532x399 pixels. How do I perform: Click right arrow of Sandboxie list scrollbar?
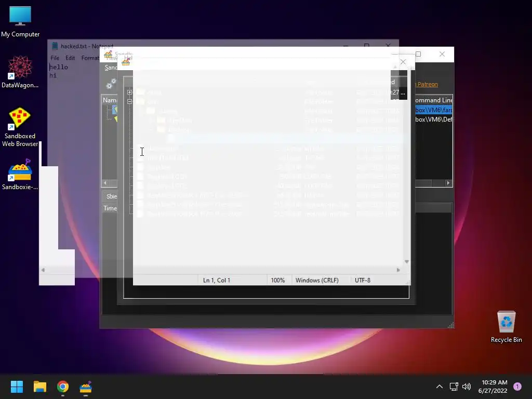point(448,183)
